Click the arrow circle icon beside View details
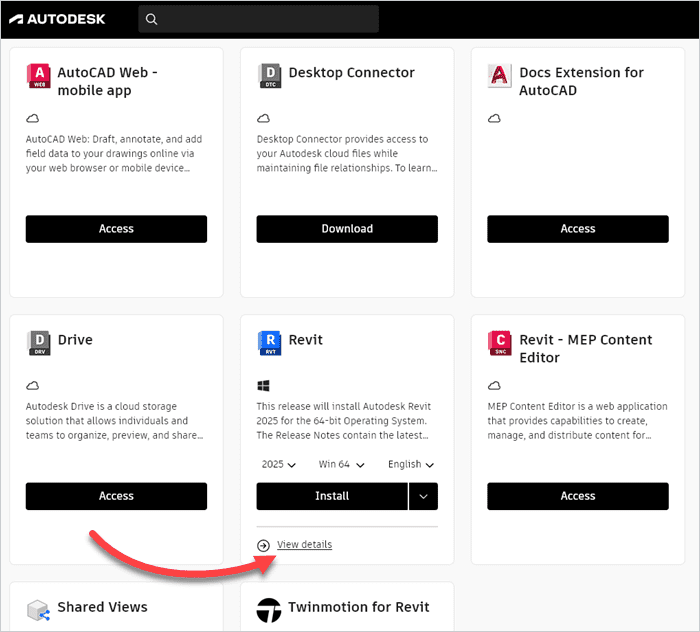The width and height of the screenshot is (700, 632). coord(263,545)
